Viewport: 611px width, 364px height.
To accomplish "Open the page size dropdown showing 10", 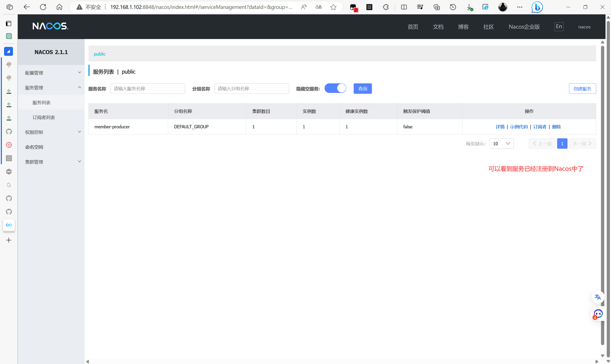I will [x=501, y=143].
